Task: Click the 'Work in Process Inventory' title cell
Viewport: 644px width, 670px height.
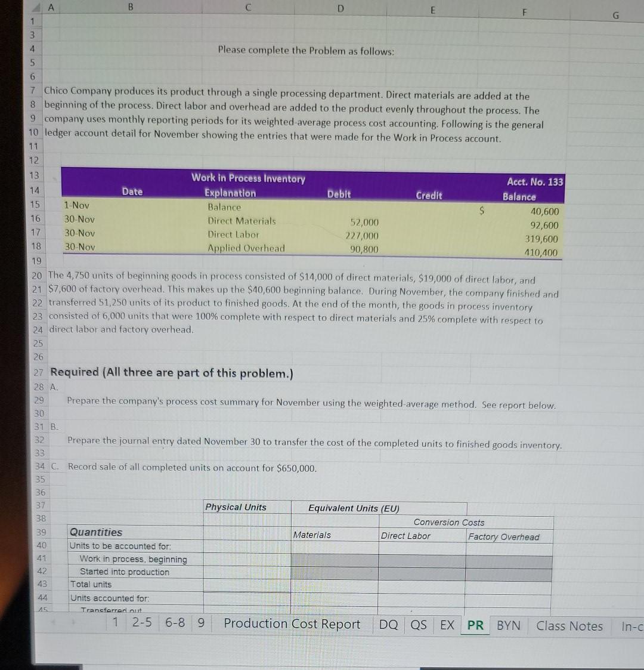Action: 248,178
